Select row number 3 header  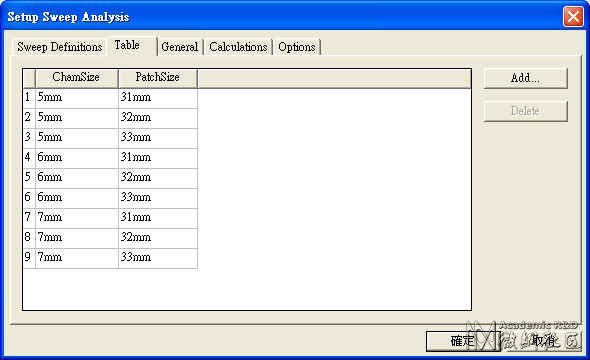pos(29,138)
